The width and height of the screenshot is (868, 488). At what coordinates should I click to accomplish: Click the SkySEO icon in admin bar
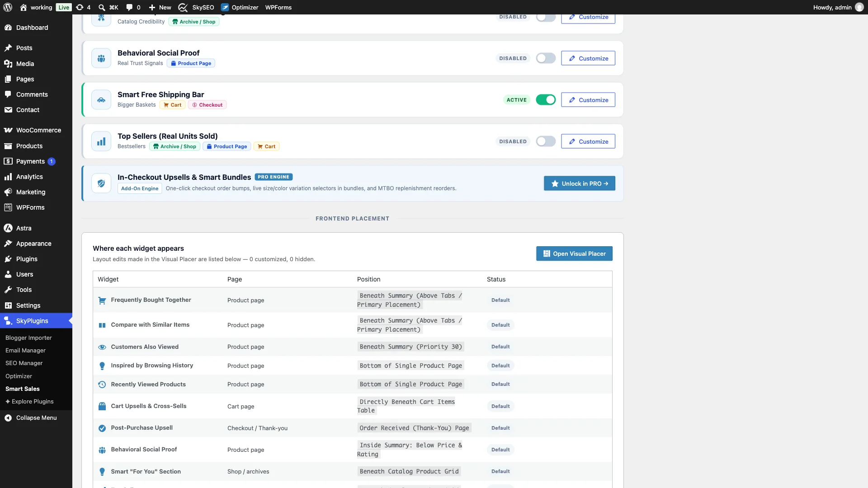pos(183,7)
